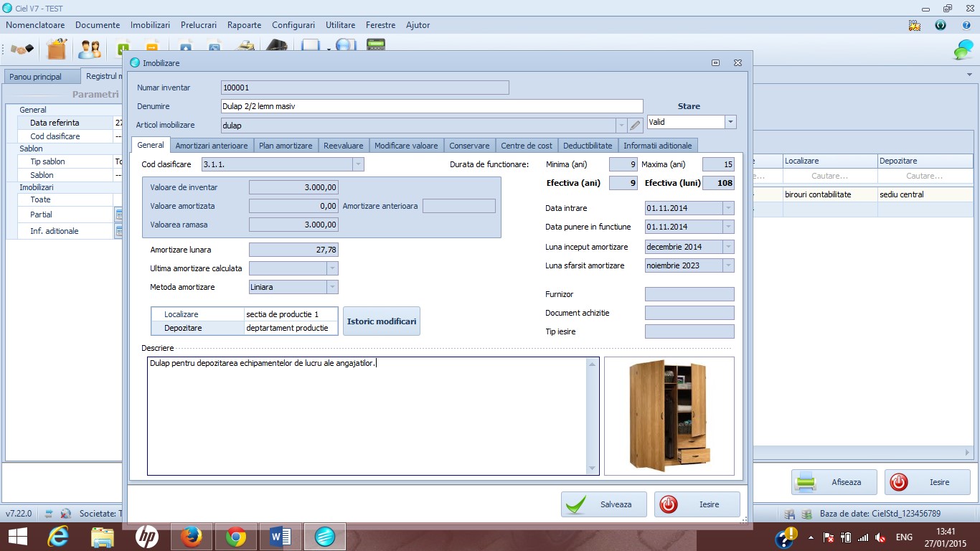The height and width of the screenshot is (551, 980).
Task: Click the chat bubbles icon top right
Action: (963, 50)
